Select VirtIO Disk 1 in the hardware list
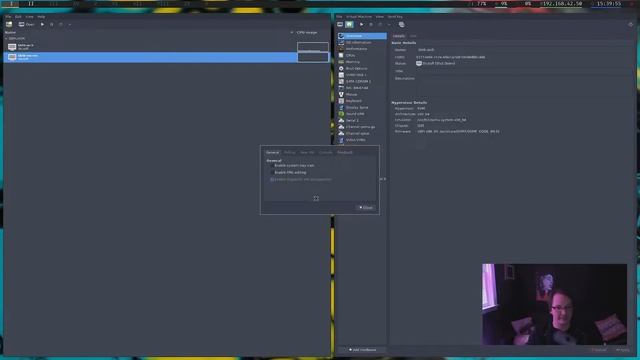 (362, 75)
